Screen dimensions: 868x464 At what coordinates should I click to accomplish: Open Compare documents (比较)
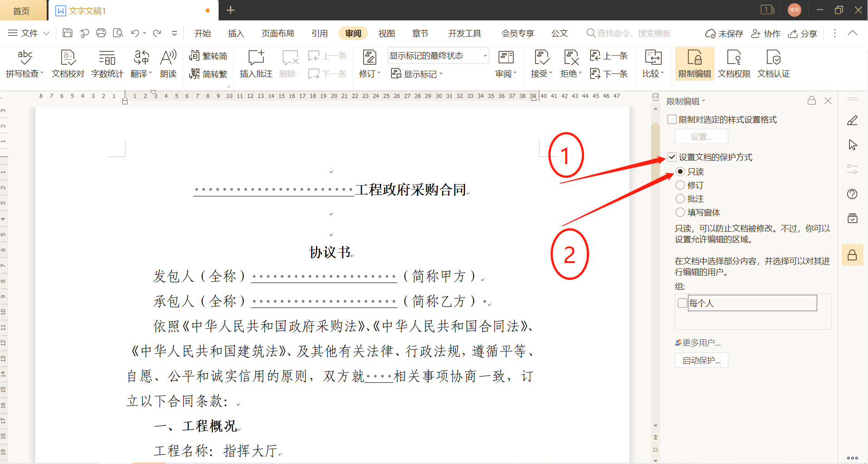pyautogui.click(x=653, y=64)
